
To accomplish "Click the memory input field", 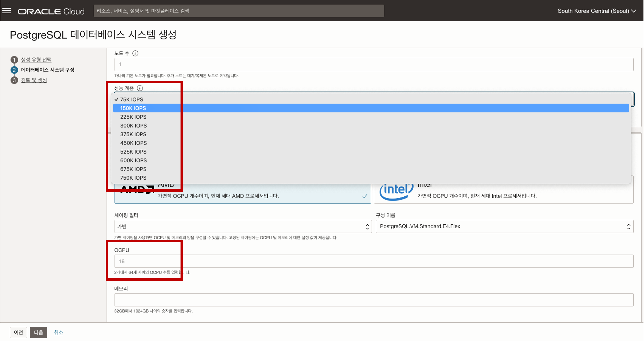I will click(374, 300).
